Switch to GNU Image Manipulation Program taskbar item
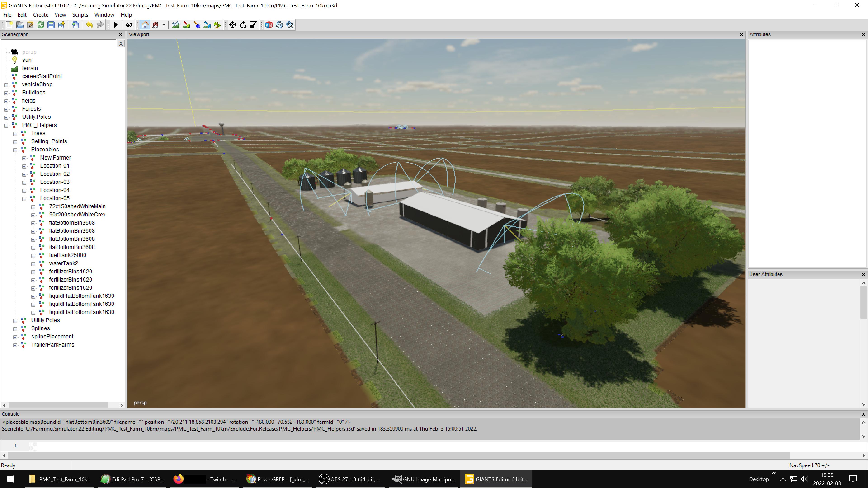The image size is (868, 488). coord(423,479)
